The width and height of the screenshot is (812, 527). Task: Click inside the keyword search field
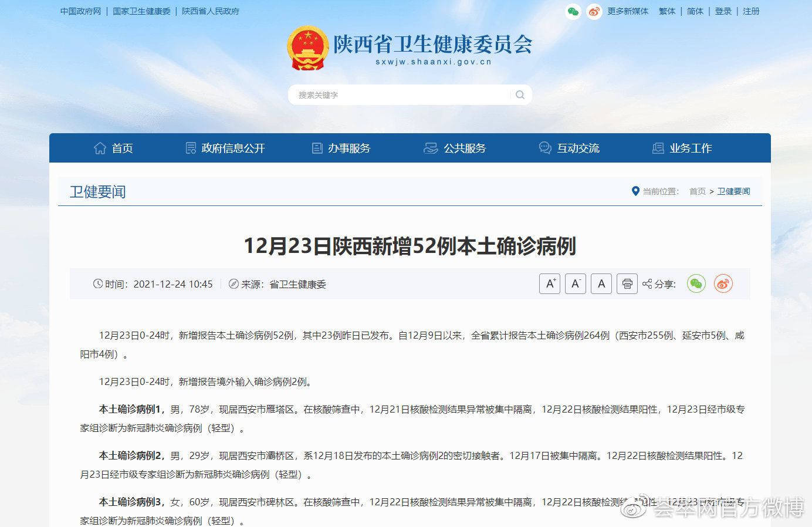(381, 94)
